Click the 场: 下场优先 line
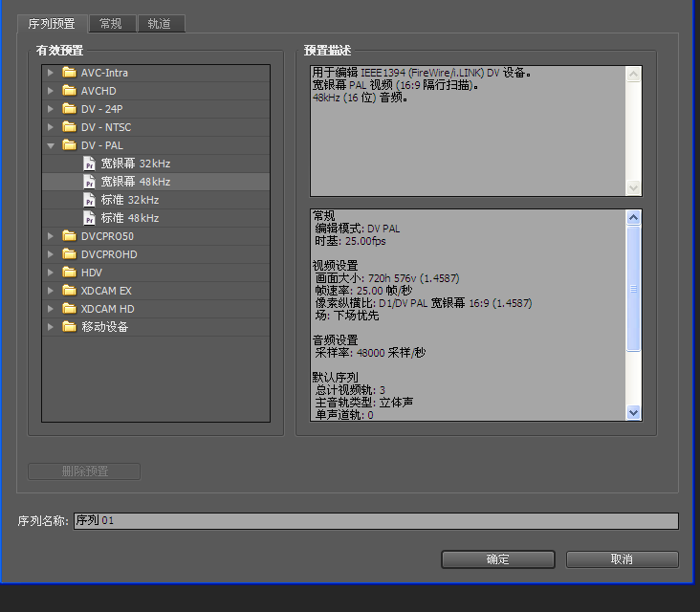700x612 pixels. click(x=347, y=316)
